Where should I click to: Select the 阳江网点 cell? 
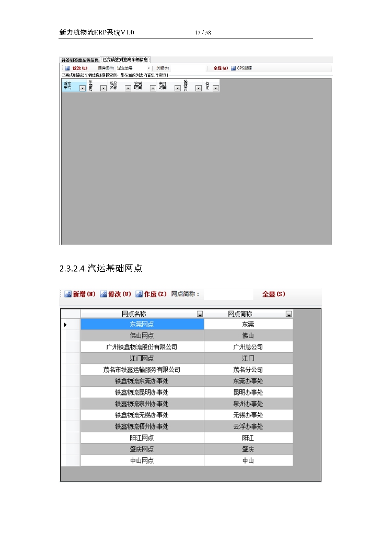(142, 438)
